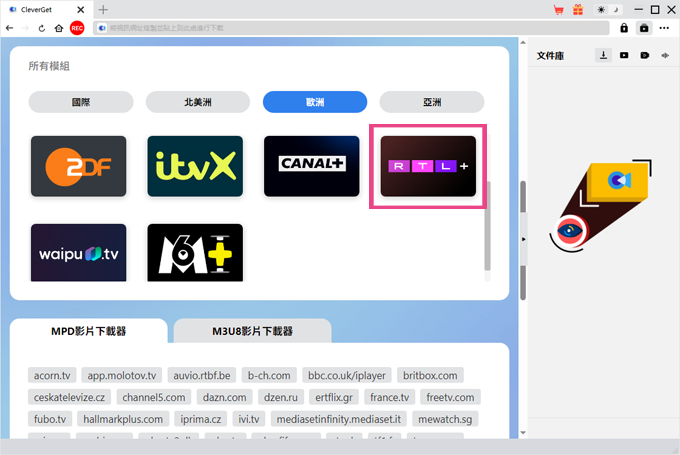Select the 歐洲 category

point(315,102)
